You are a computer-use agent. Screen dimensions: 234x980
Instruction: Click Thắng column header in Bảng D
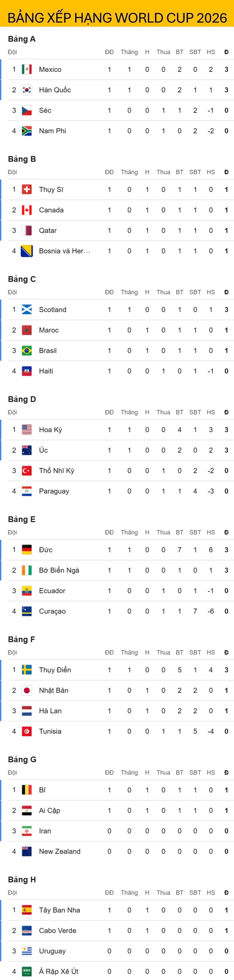[129, 412]
